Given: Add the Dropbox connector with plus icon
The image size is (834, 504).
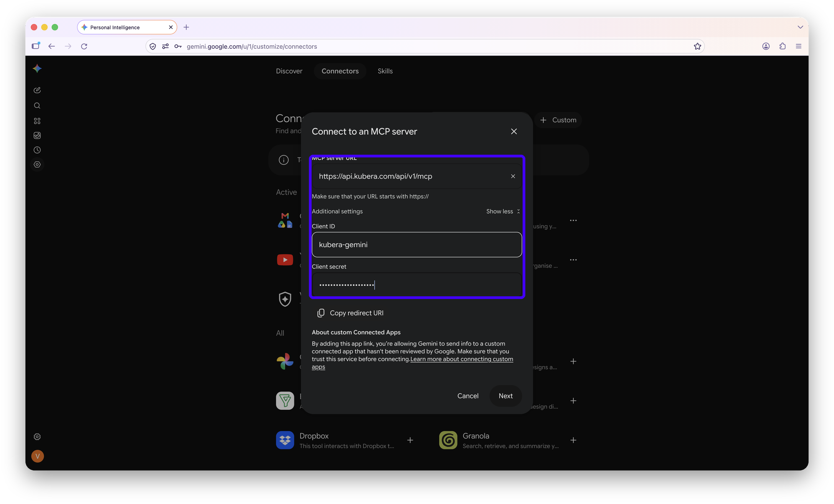Looking at the screenshot, I should click(x=410, y=440).
